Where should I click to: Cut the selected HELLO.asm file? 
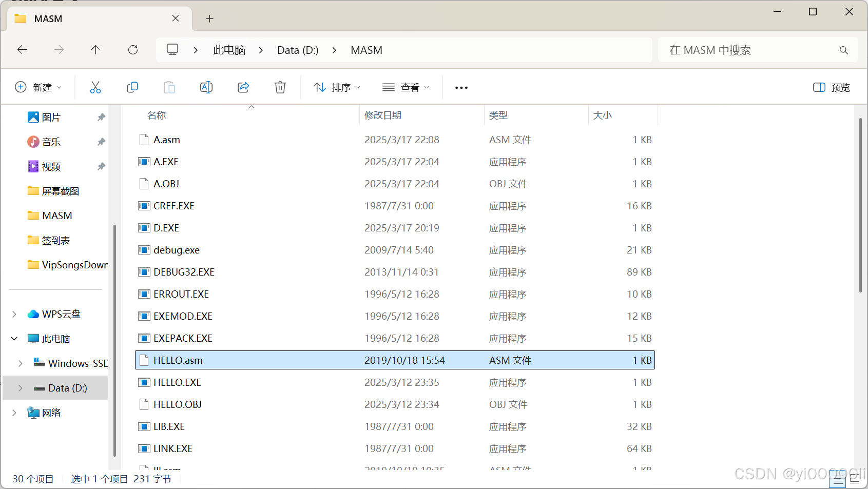[95, 87]
